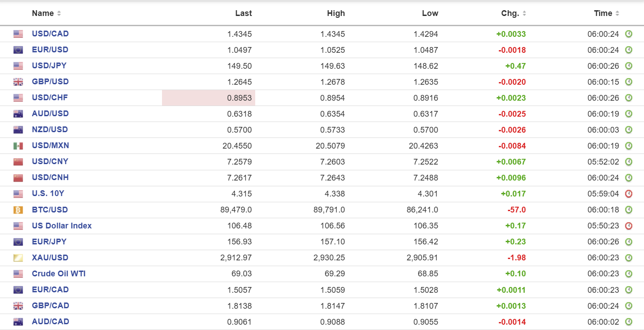Click the red clock icon in U.S. 10Y row
The width and height of the screenshot is (644, 330).
tap(628, 194)
